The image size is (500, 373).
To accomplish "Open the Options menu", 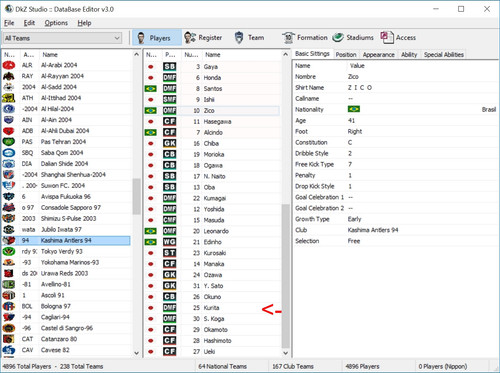I will (x=56, y=23).
